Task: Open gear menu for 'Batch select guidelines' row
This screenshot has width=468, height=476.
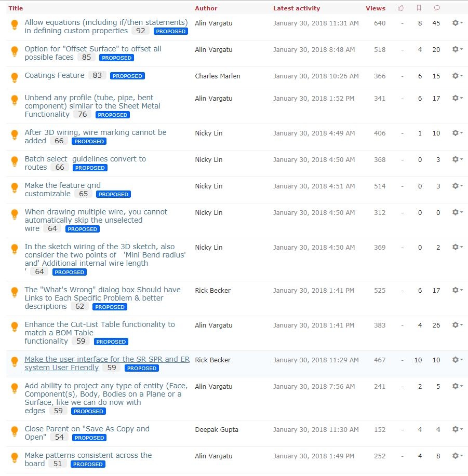Action: [x=458, y=159]
